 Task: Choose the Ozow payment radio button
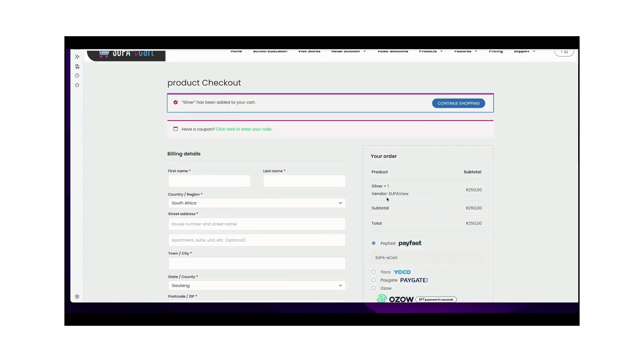(374, 288)
